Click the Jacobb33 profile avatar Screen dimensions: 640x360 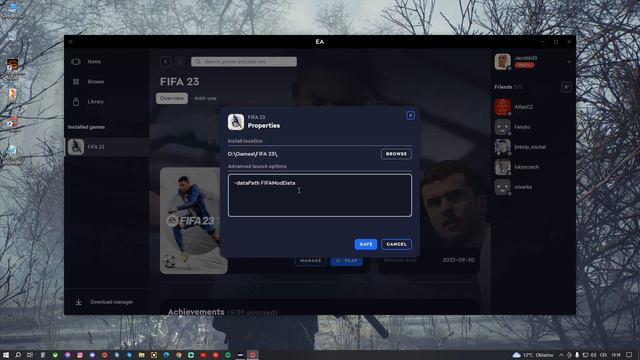pos(502,62)
